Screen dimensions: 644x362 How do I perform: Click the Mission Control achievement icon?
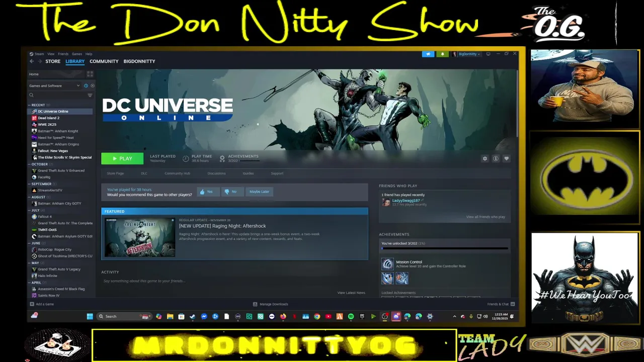click(387, 264)
